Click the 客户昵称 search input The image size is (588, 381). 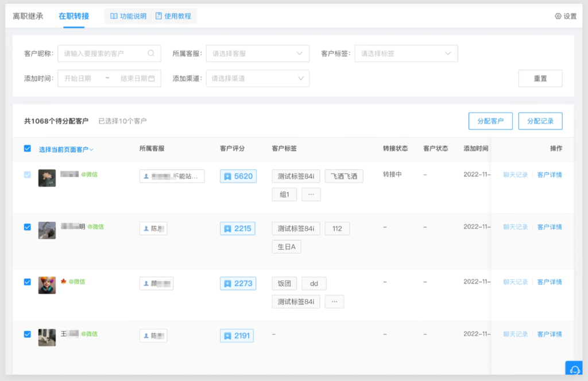(x=109, y=53)
